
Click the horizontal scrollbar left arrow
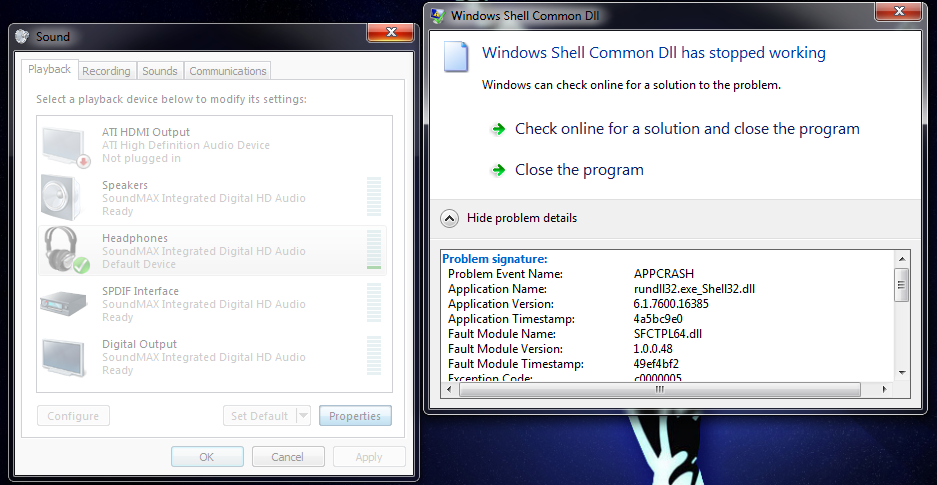[x=449, y=389]
